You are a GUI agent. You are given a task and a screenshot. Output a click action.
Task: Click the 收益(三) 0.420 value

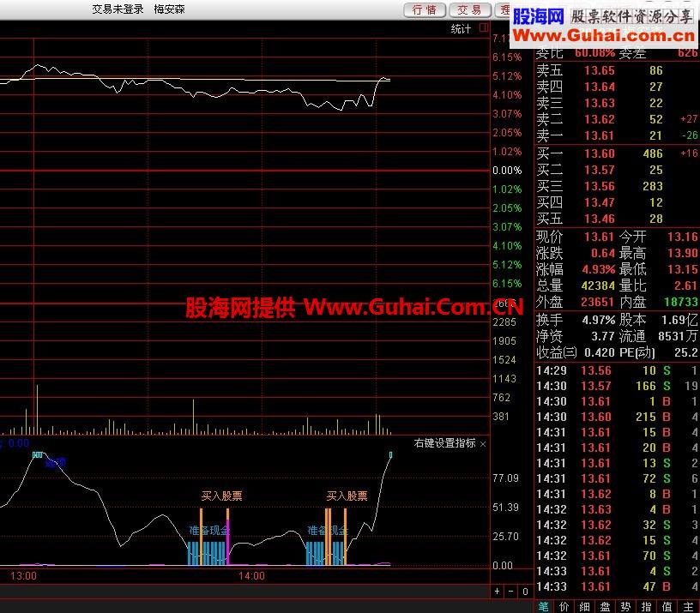click(x=600, y=352)
